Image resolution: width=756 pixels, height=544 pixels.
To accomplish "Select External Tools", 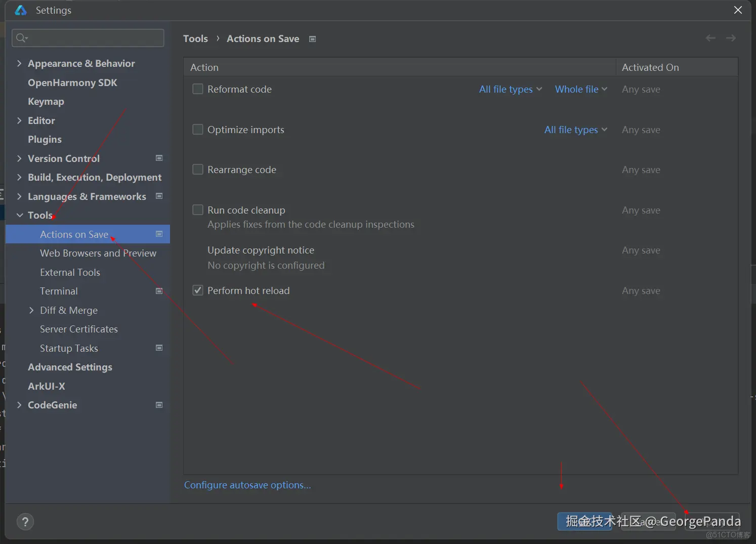I will tap(70, 272).
